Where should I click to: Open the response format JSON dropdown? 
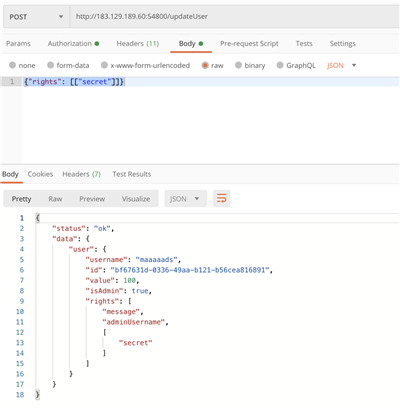[186, 199]
